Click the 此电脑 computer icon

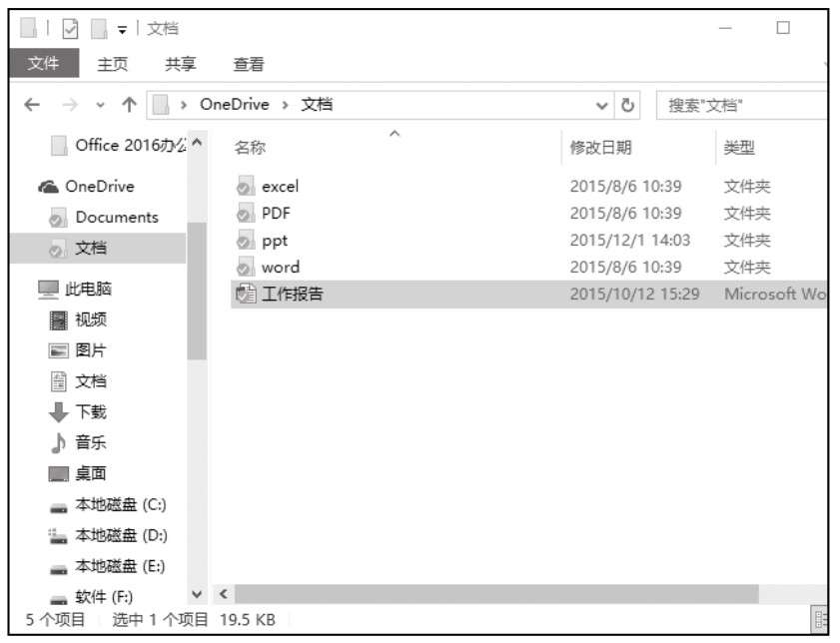click(x=48, y=290)
